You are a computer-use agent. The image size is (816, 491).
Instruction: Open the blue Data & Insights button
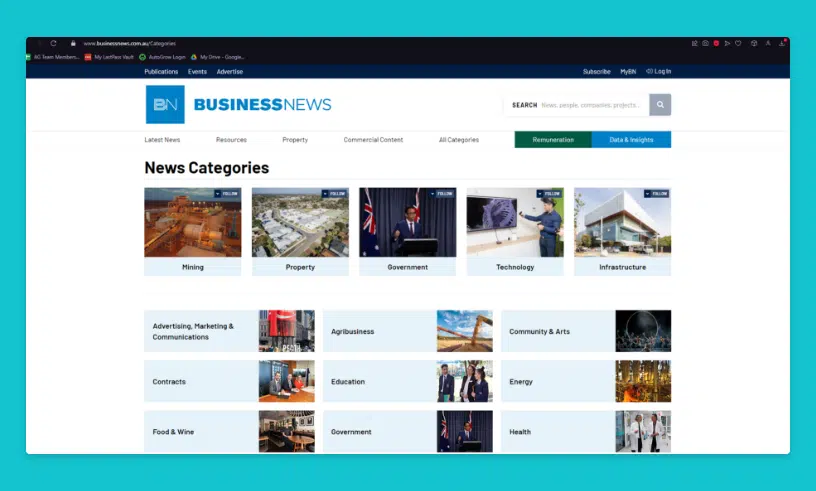click(631, 140)
